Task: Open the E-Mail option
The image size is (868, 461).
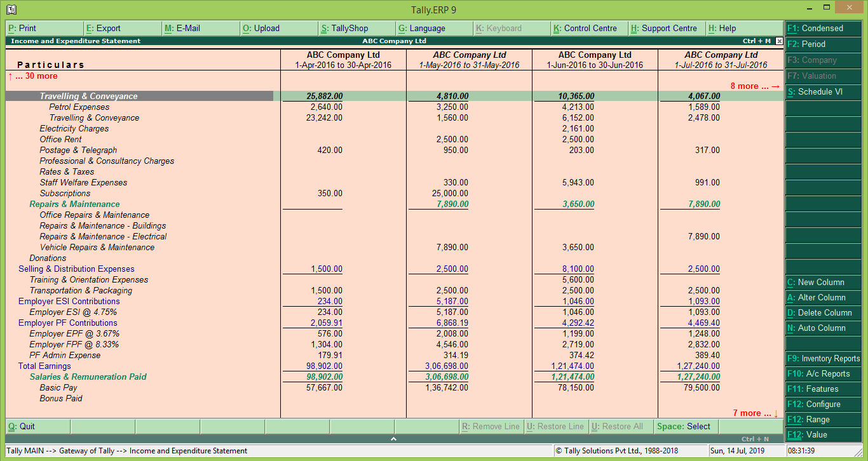Action: point(201,29)
